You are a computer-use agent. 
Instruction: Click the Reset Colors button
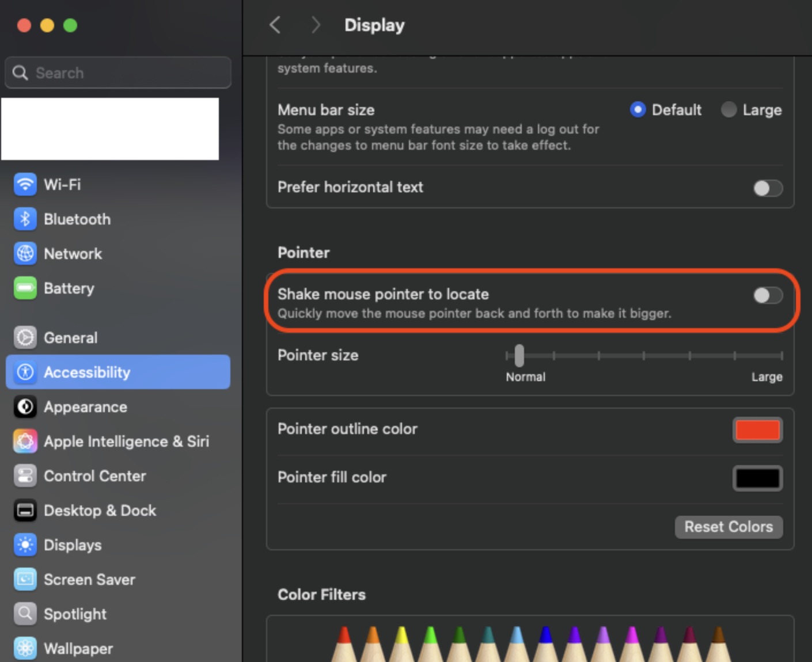point(728,527)
